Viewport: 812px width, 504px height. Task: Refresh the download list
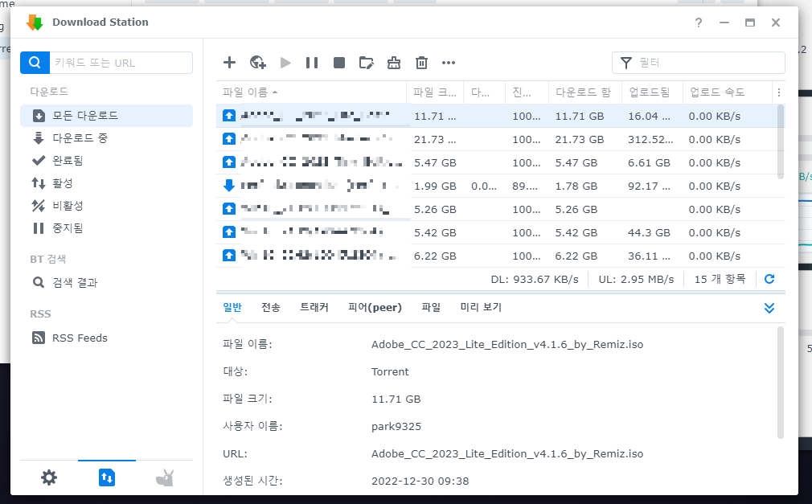point(769,279)
